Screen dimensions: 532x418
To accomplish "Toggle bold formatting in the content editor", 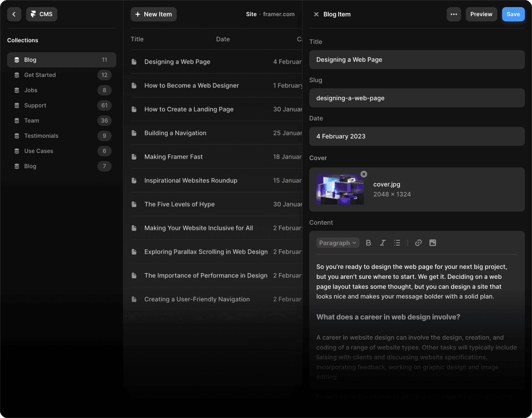I will point(368,243).
